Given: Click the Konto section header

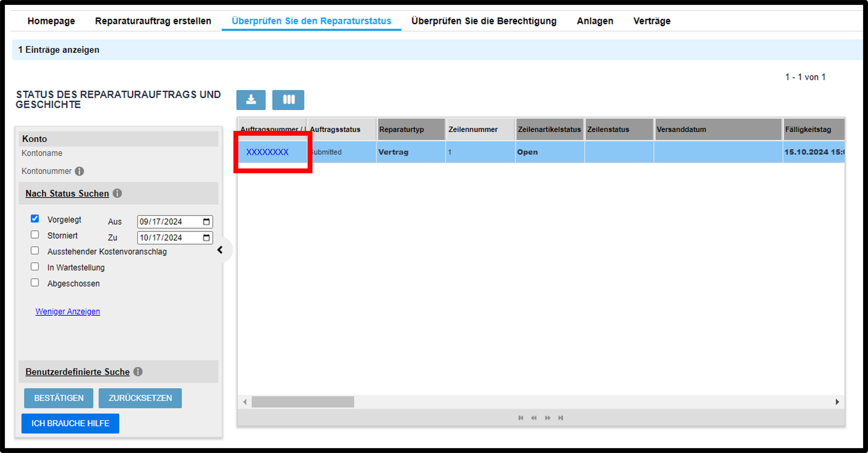Looking at the screenshot, I should [119, 139].
